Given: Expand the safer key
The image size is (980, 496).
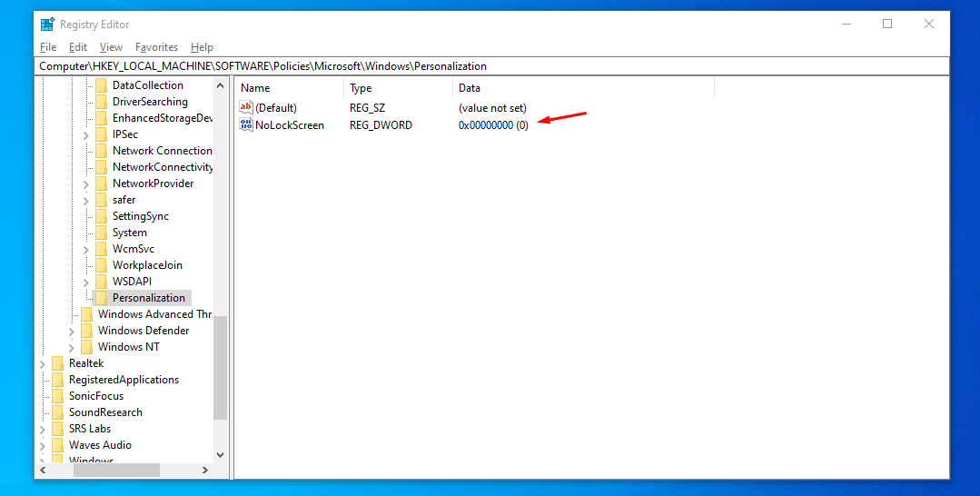Looking at the screenshot, I should (85, 200).
